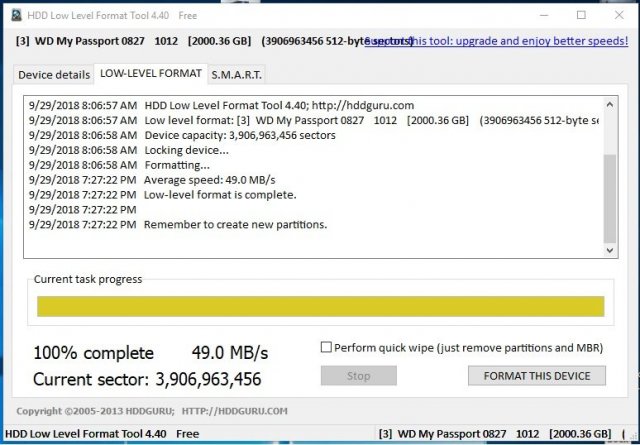Open the S.M.A.R.T. tab
The height and width of the screenshot is (445, 640).
(x=237, y=75)
